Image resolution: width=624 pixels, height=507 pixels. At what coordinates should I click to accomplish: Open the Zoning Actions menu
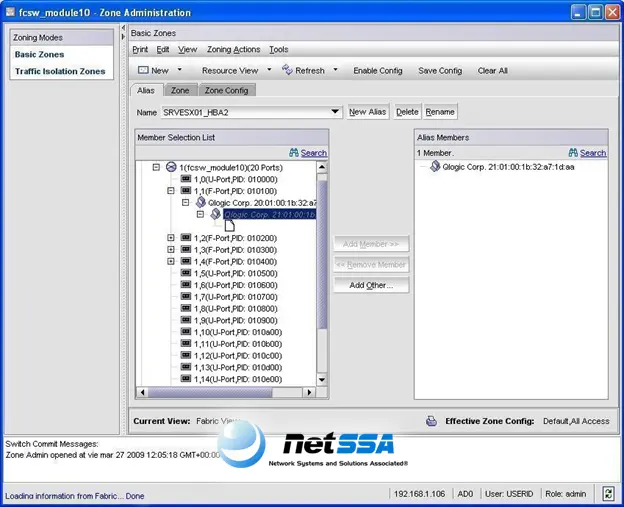tap(234, 49)
